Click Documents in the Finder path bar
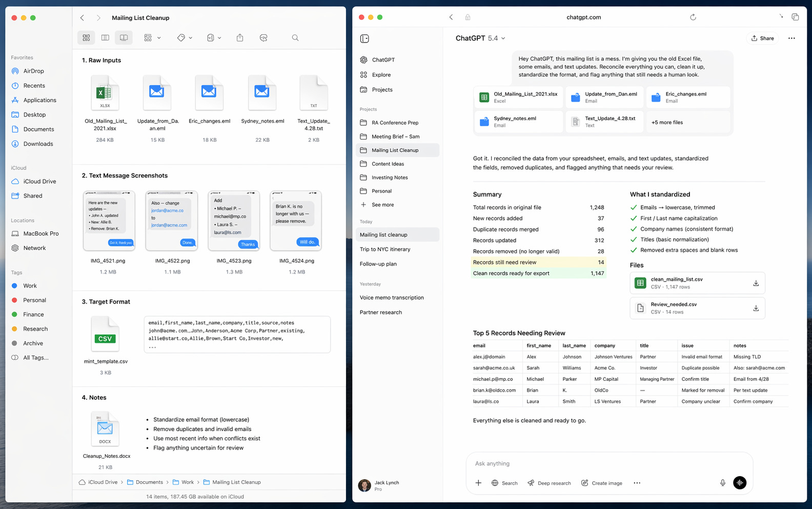Screen dimensions: 812x509 [x=145, y=482]
